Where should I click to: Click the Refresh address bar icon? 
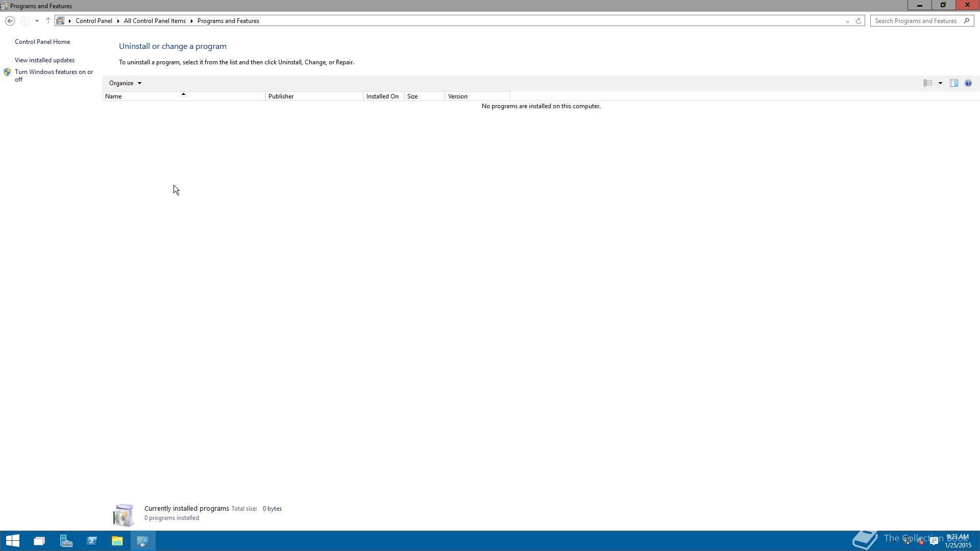pos(859,21)
